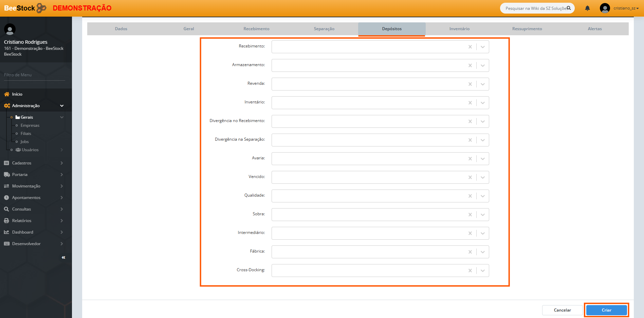
Task: Click the search magnifier icon in Wiki search
Action: (x=569, y=8)
